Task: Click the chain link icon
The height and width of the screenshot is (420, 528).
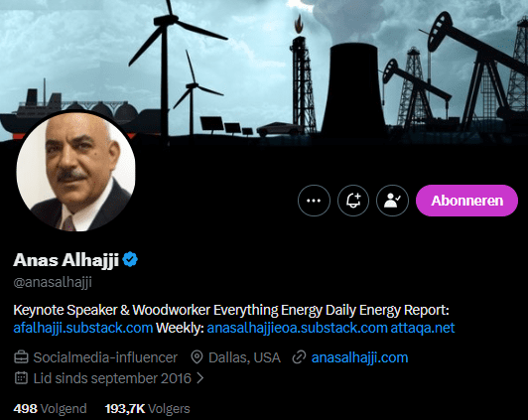Action: [299, 357]
